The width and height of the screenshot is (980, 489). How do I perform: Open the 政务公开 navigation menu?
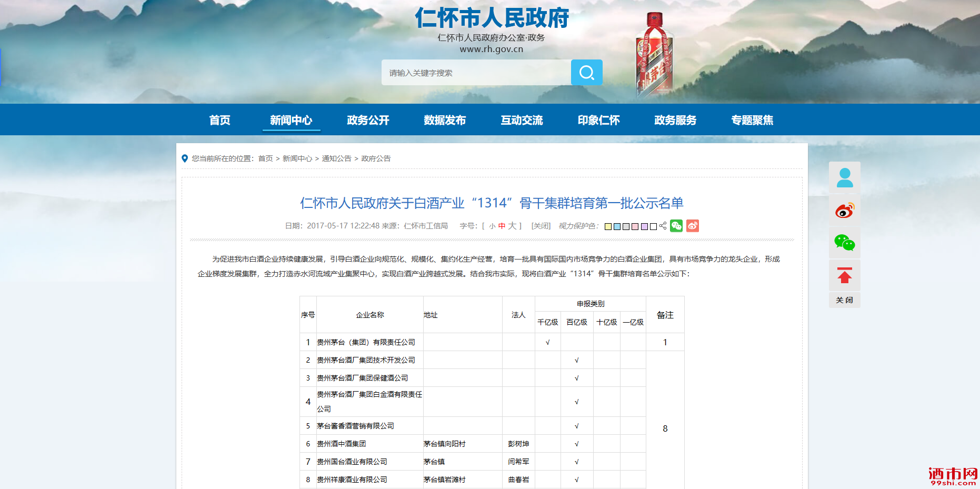(368, 120)
